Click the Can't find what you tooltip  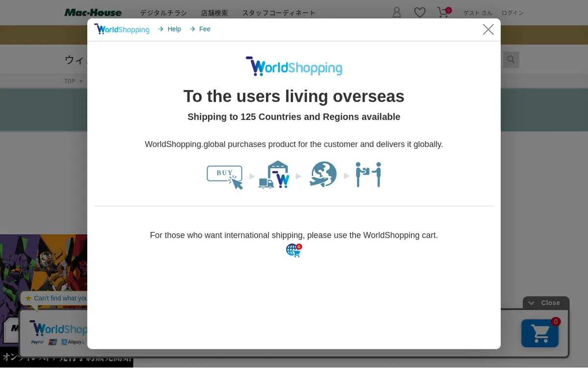54,298
